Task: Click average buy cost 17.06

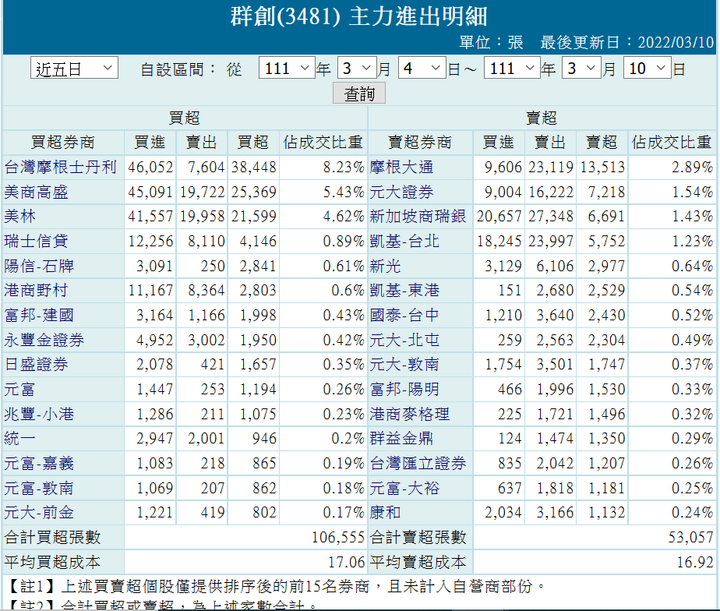Action: coord(346,562)
